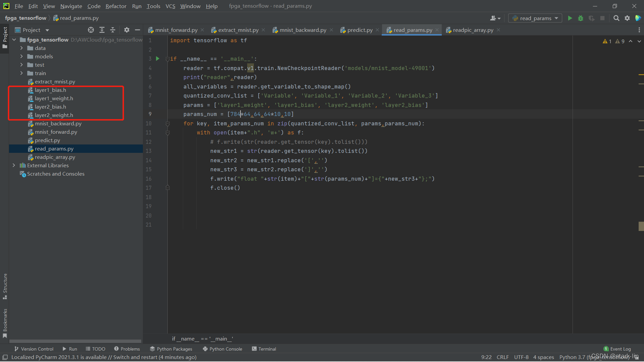The width and height of the screenshot is (644, 362).
Task: Start debugging with the bug icon
Action: [581, 18]
